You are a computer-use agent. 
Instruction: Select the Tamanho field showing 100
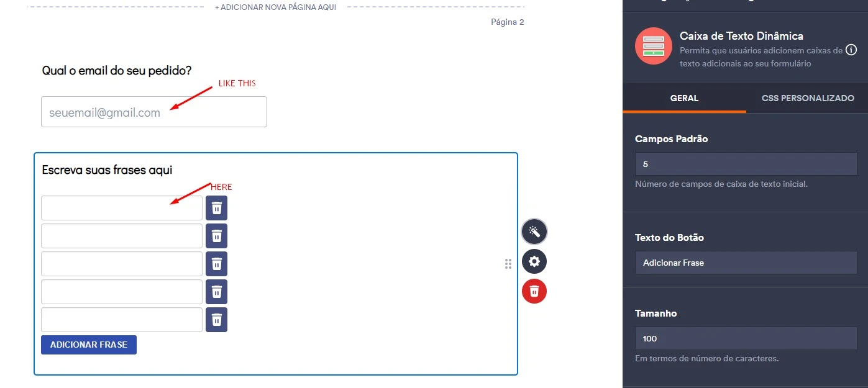point(745,338)
